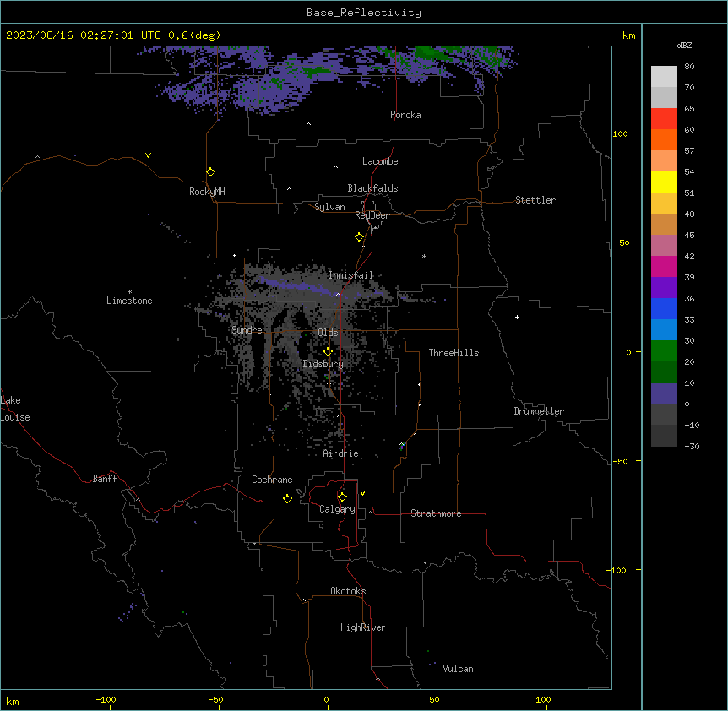Viewport: 728px width, 711px height.
Task: Click the Blackfalds city label
Action: coord(372,188)
